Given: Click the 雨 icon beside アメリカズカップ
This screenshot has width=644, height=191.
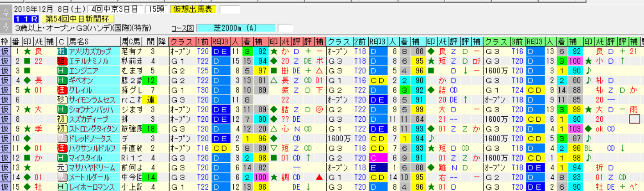Looking at the screenshot, I should (62, 51).
